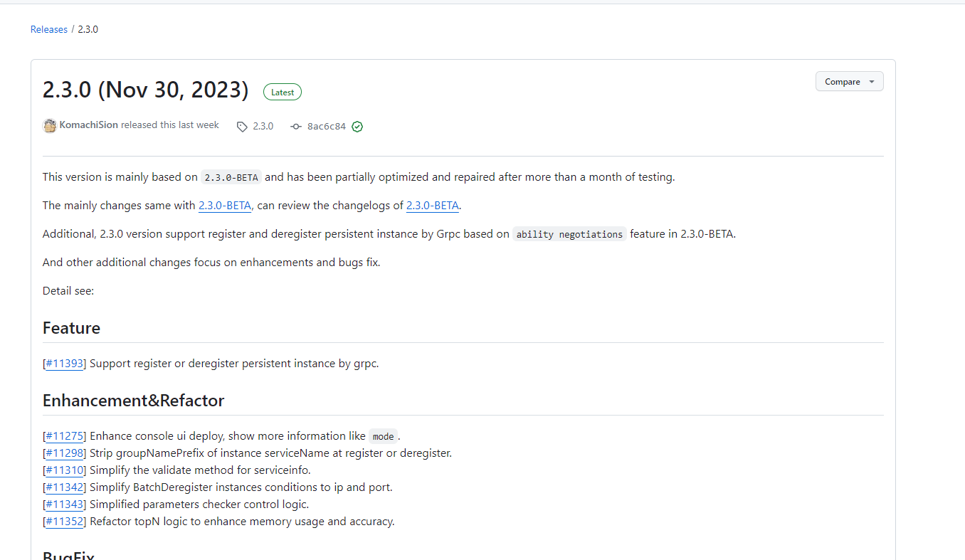
Task: Open the KomachiSion profile link
Action: tap(89, 125)
